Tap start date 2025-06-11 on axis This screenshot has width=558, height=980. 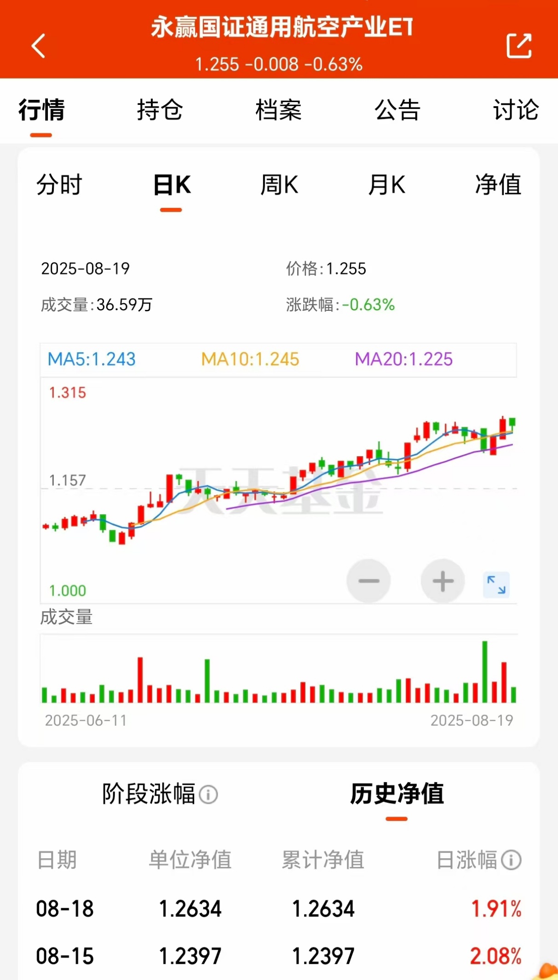pyautogui.click(x=86, y=720)
